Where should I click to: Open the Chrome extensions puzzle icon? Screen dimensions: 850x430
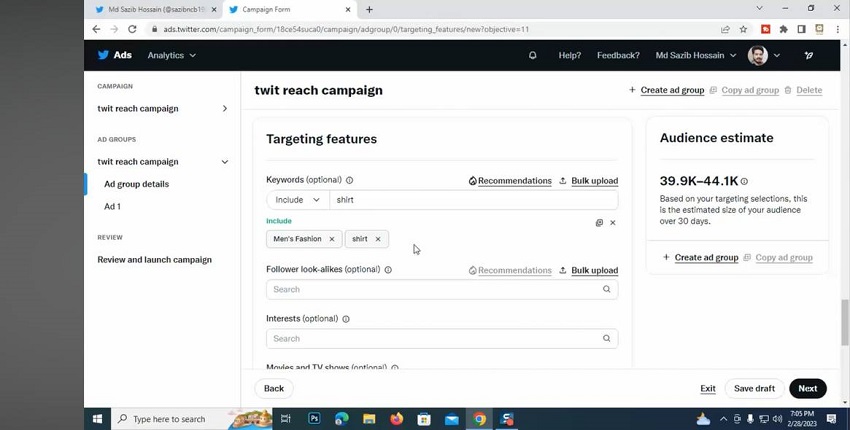click(x=783, y=29)
